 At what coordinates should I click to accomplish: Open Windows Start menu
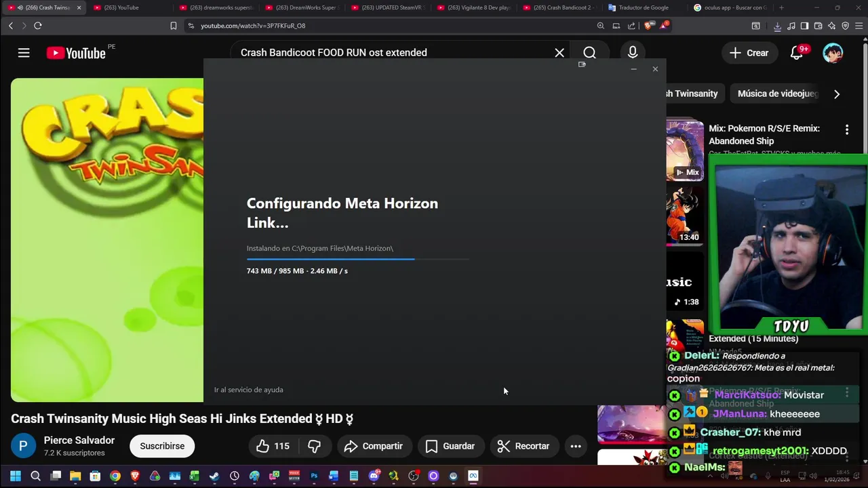(x=16, y=476)
